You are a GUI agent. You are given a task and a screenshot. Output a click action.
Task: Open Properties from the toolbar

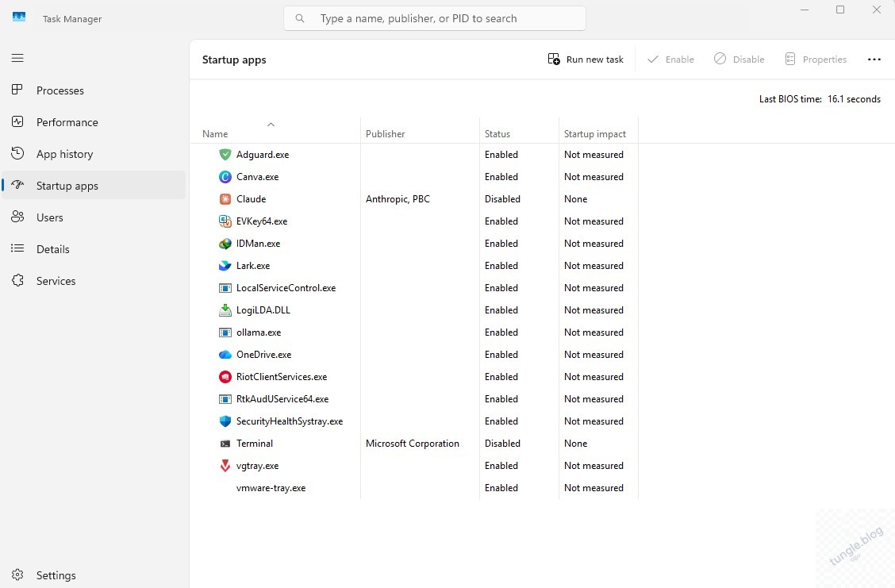point(816,60)
